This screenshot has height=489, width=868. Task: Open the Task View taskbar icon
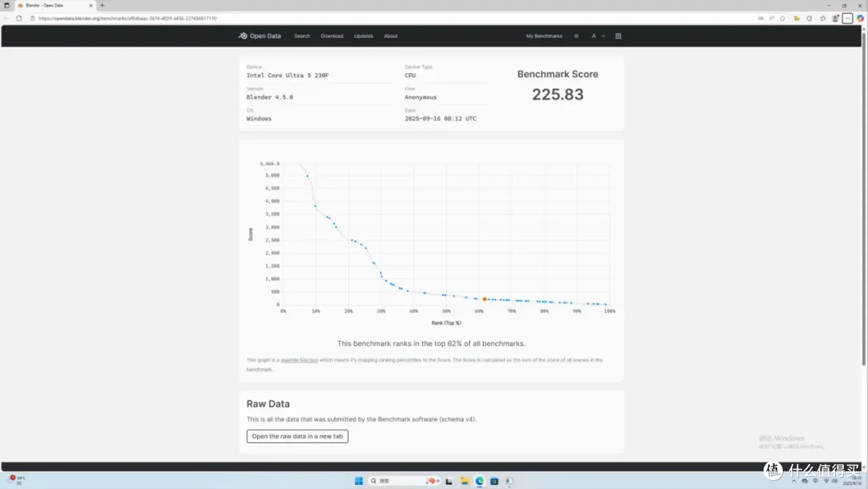449,481
